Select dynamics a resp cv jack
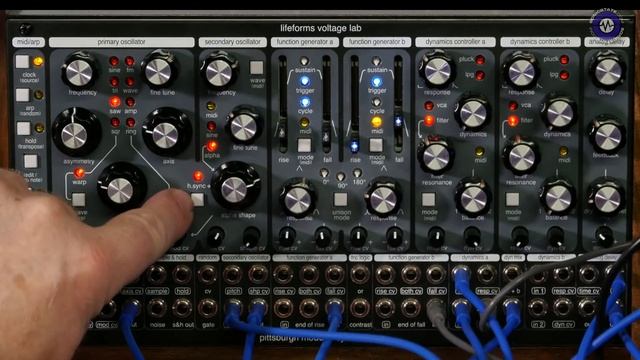The width and height of the screenshot is (640, 360). click(486, 275)
